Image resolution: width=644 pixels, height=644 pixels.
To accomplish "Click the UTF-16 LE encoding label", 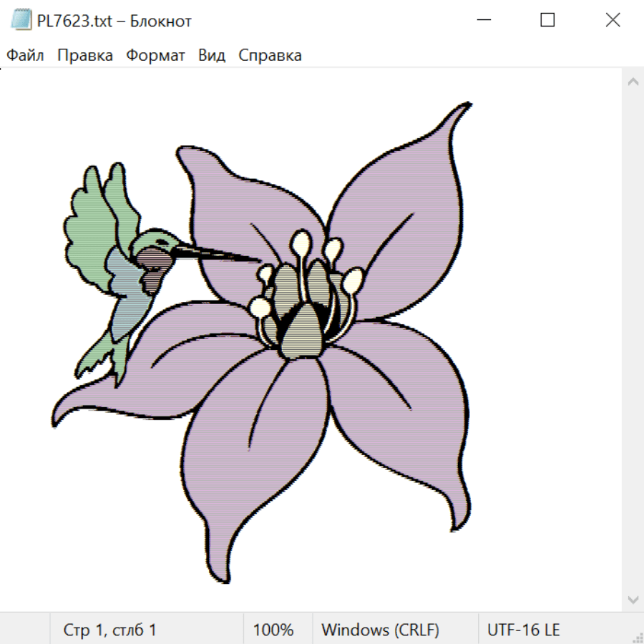I will tap(524, 630).
